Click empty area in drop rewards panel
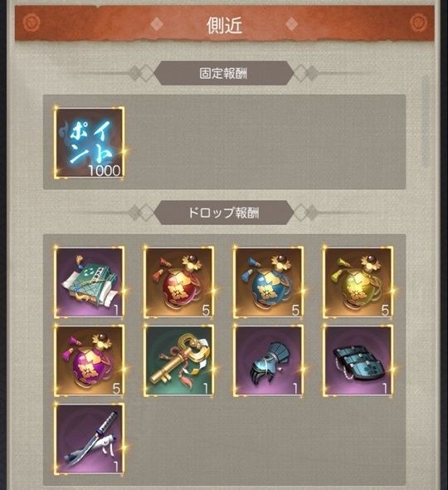 coord(265,439)
